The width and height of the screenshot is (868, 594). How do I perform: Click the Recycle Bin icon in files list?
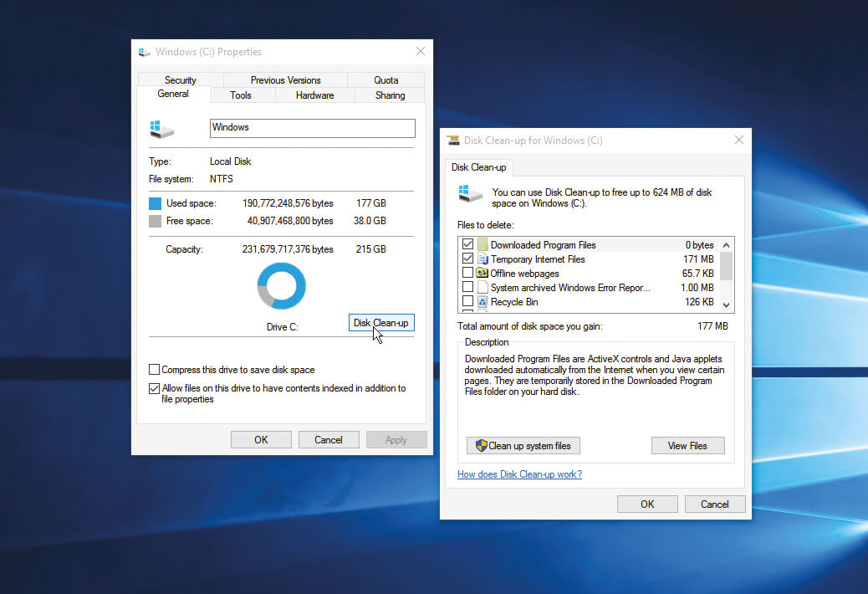tap(482, 302)
